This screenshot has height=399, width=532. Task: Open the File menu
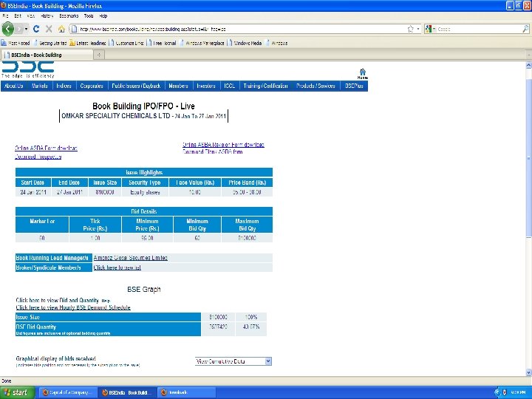pos(5,16)
